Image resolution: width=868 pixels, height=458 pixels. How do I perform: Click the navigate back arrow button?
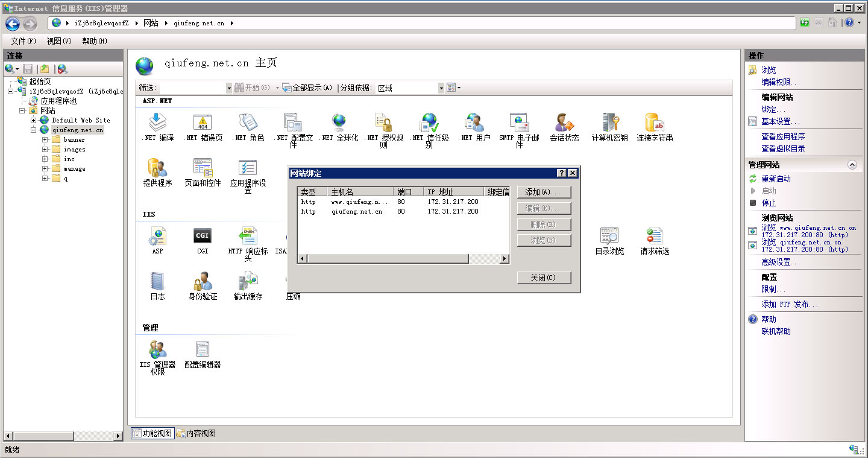click(x=13, y=24)
